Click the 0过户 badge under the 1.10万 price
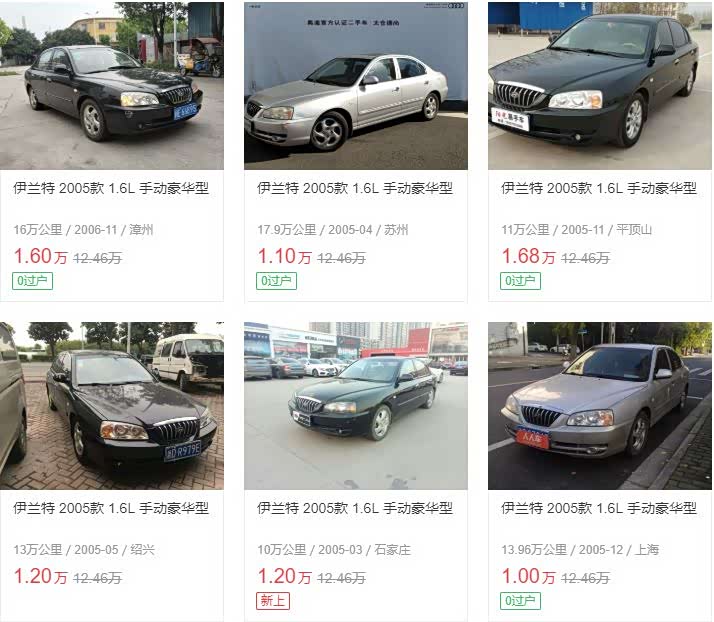 click(276, 281)
